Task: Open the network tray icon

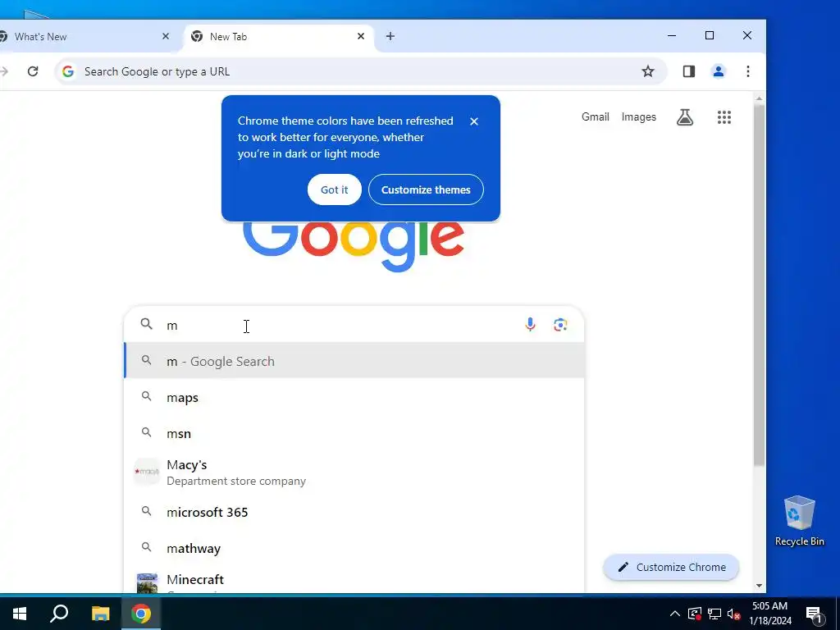Action: click(714, 614)
